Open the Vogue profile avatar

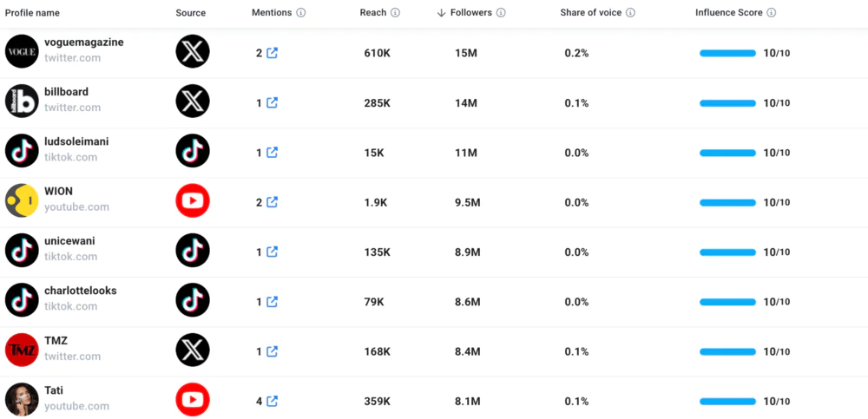[22, 51]
